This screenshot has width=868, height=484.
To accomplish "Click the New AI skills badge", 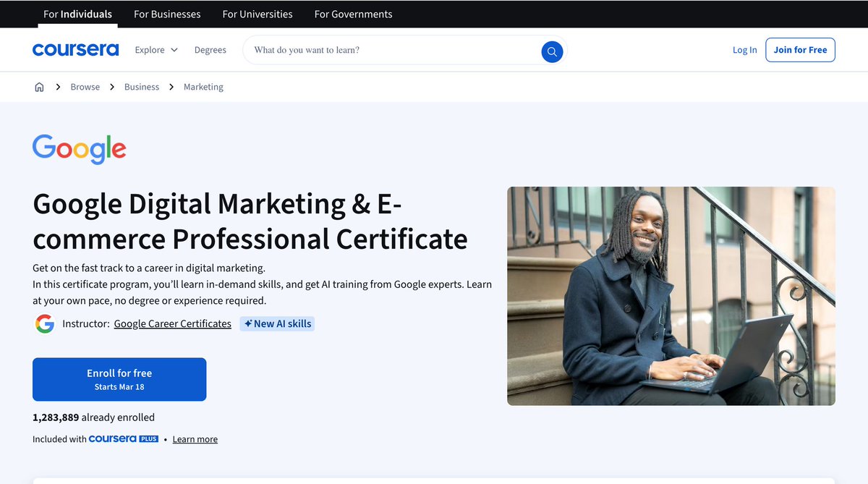I will (278, 323).
